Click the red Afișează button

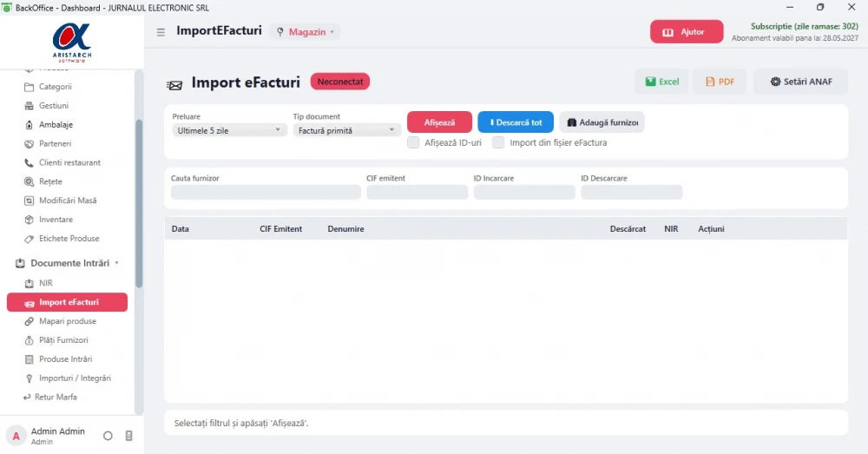tap(439, 122)
